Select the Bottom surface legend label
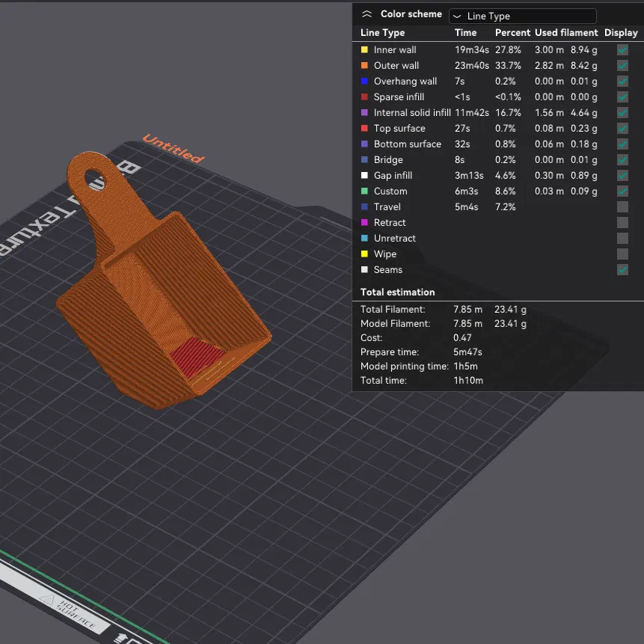The height and width of the screenshot is (644, 644). [408, 144]
